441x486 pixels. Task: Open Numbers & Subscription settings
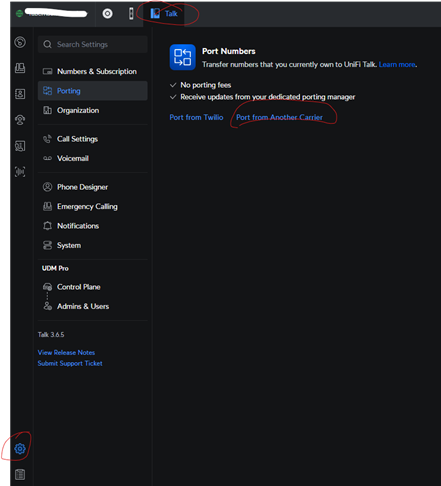click(x=93, y=71)
